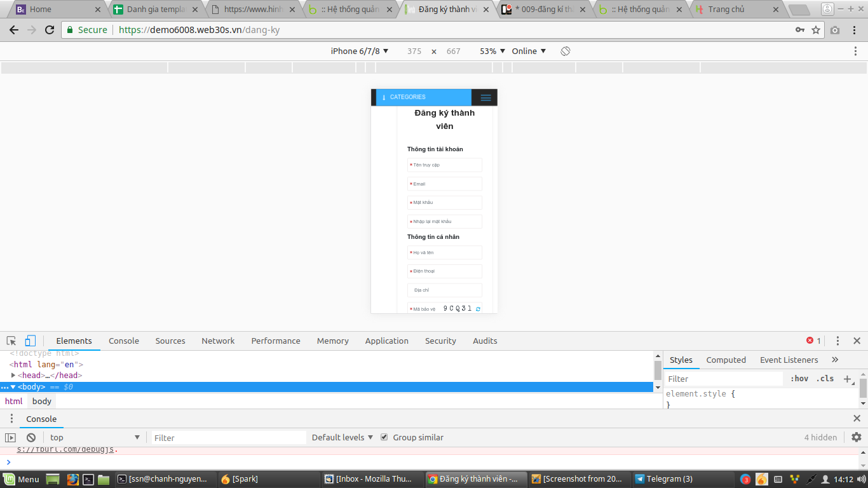Click the Styles Filter box
The width and height of the screenshot is (868, 488).
coord(724,379)
